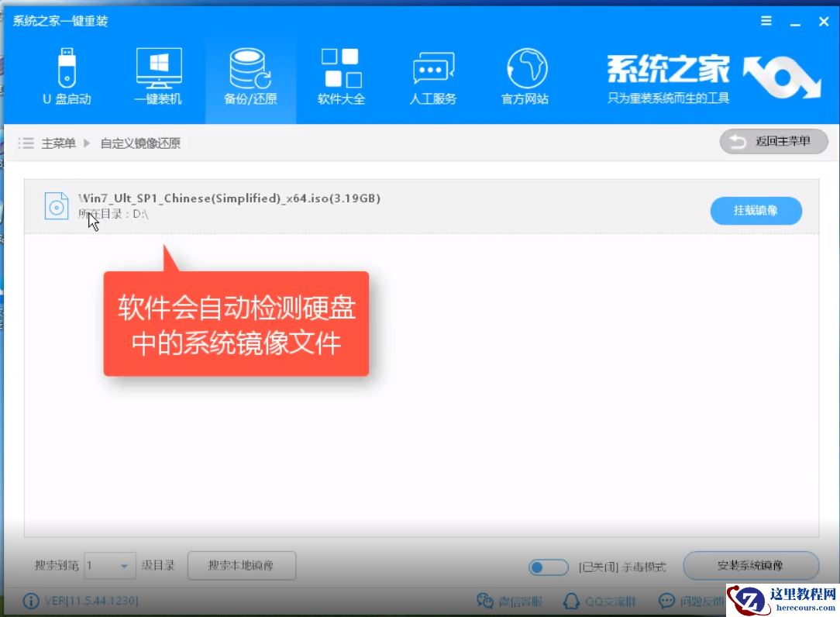Visit the 官方网站 official website
This screenshot has width=840, height=617.
[x=524, y=74]
